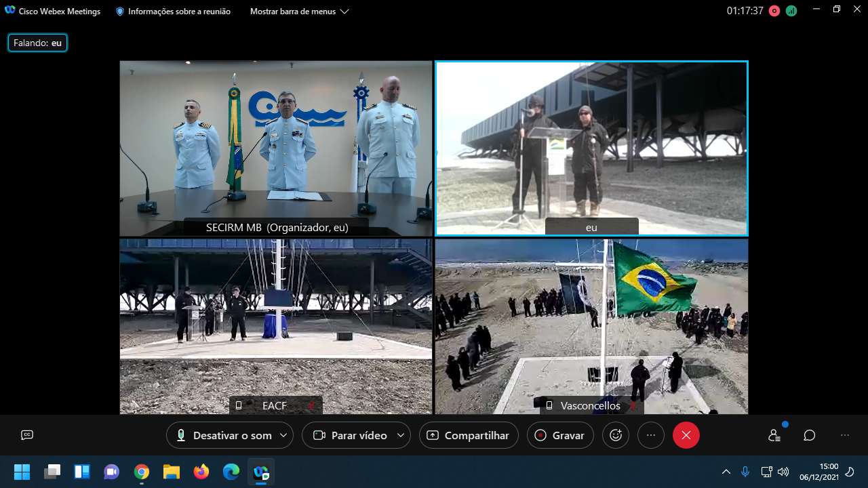Open Task View on the taskbar
This screenshot has width=868, height=488.
tap(52, 471)
